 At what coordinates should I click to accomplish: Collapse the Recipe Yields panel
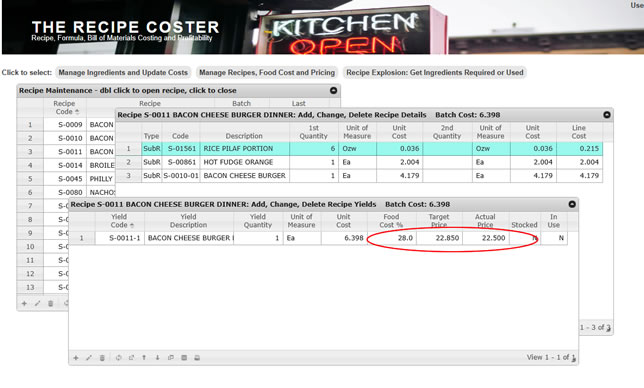pyautogui.click(x=572, y=204)
